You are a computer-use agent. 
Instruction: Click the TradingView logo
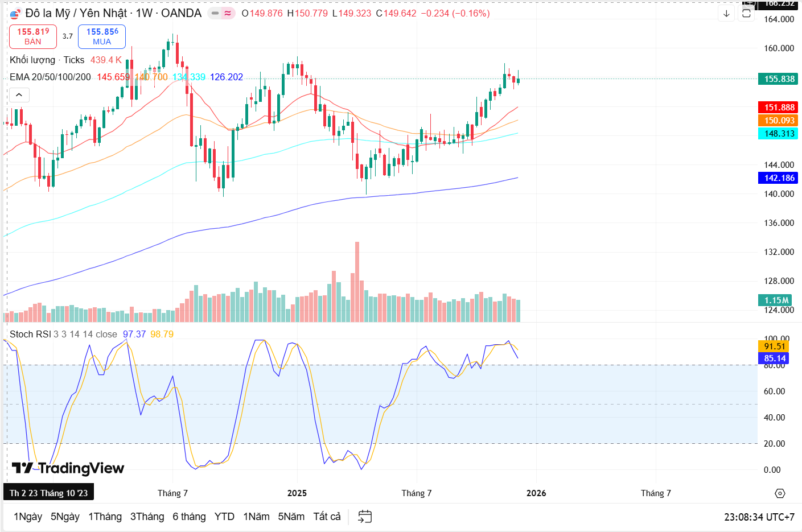coord(68,468)
